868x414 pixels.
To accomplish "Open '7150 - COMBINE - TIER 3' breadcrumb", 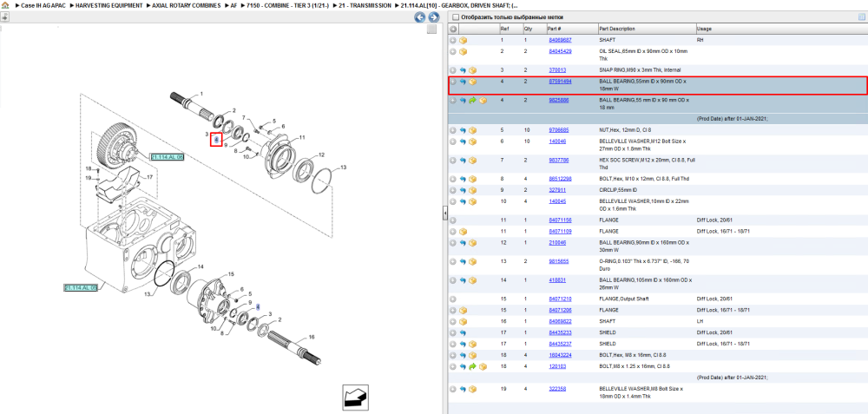I will click(288, 5).
